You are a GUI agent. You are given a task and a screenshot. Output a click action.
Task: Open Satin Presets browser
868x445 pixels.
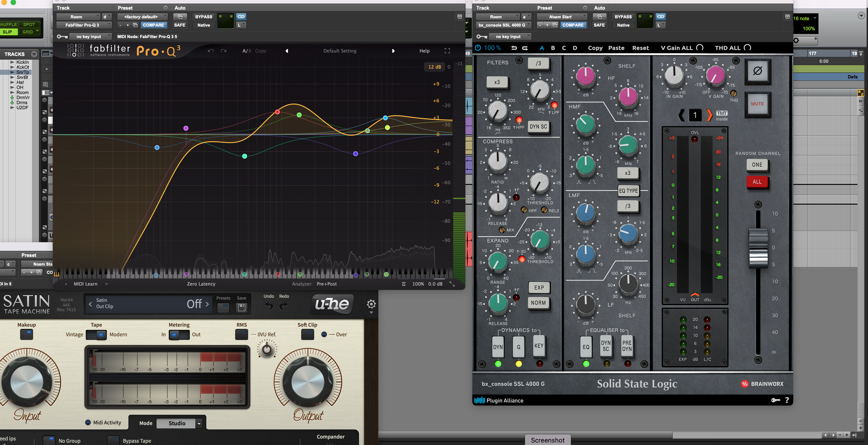tap(223, 307)
